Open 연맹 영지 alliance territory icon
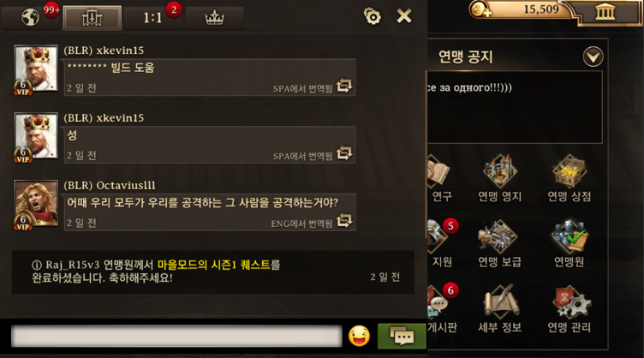Screen dimensions: 644x358 point(500,170)
